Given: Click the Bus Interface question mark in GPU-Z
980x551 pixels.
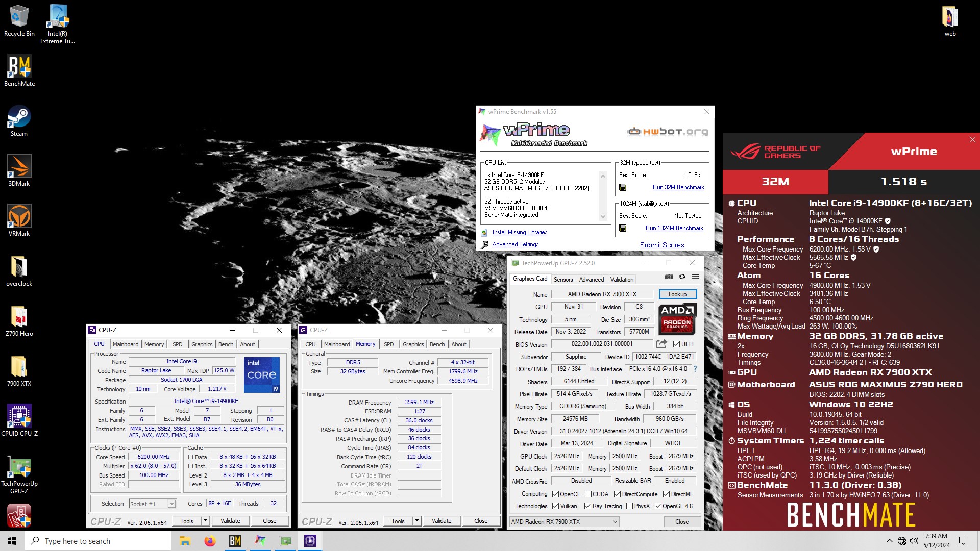Looking at the screenshot, I should coord(695,369).
